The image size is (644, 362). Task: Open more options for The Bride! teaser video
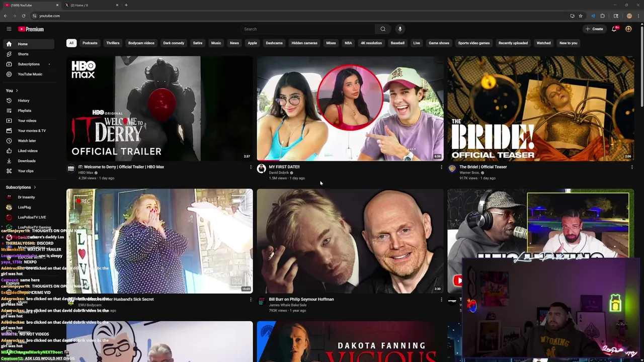tap(632, 167)
